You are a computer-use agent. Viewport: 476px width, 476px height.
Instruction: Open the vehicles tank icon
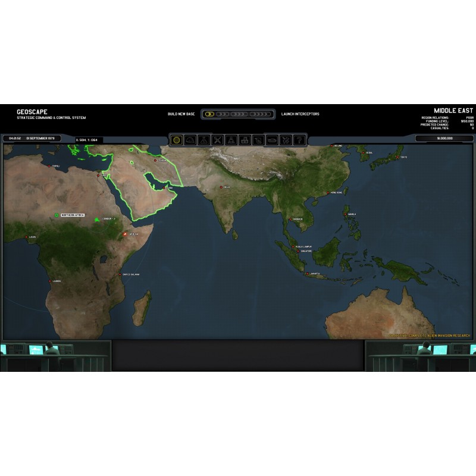272,140
